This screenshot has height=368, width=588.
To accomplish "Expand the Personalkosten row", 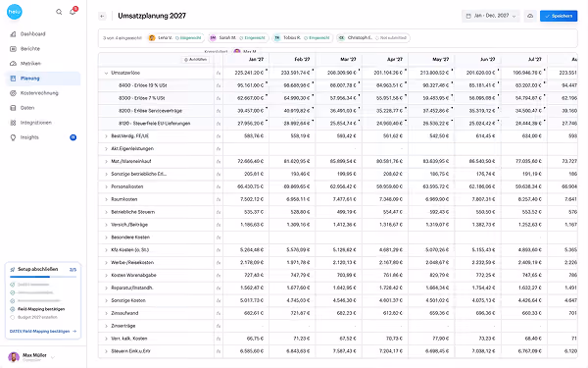I will [106, 186].
